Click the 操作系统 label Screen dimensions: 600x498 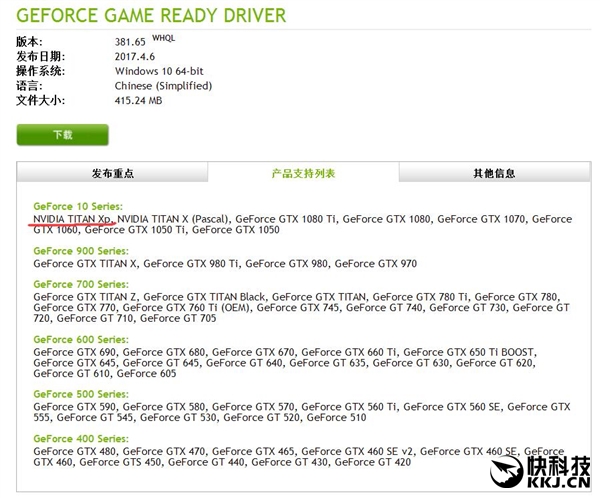coord(40,71)
